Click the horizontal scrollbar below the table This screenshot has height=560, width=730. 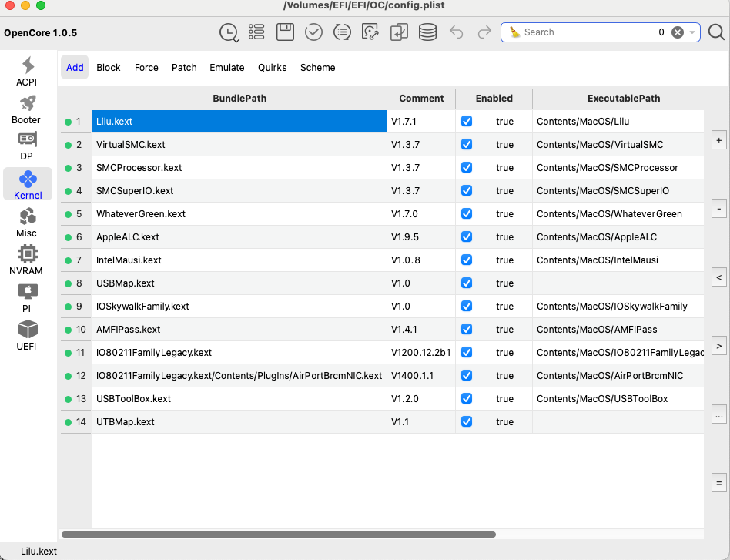click(x=278, y=534)
